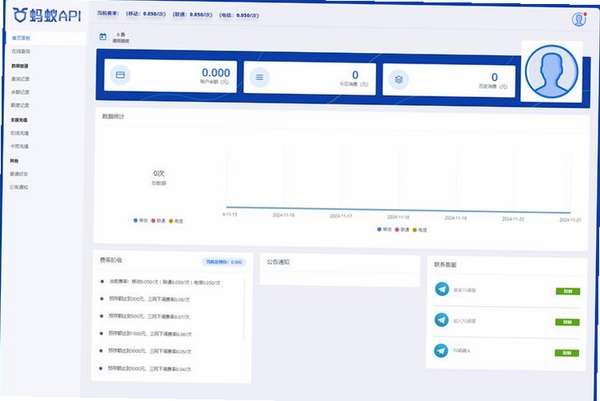Image resolution: width=600 pixels, height=401 pixels.
Task: Click the 公告通知 panel heading
Action: (278, 262)
